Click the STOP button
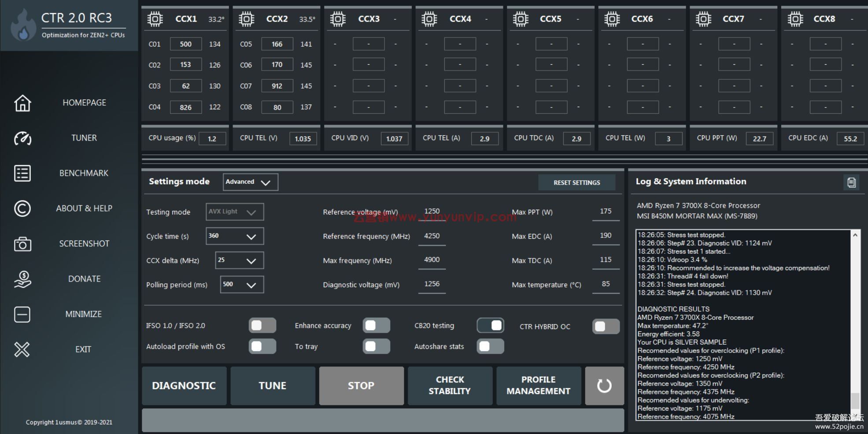The width and height of the screenshot is (868, 434). 361,386
